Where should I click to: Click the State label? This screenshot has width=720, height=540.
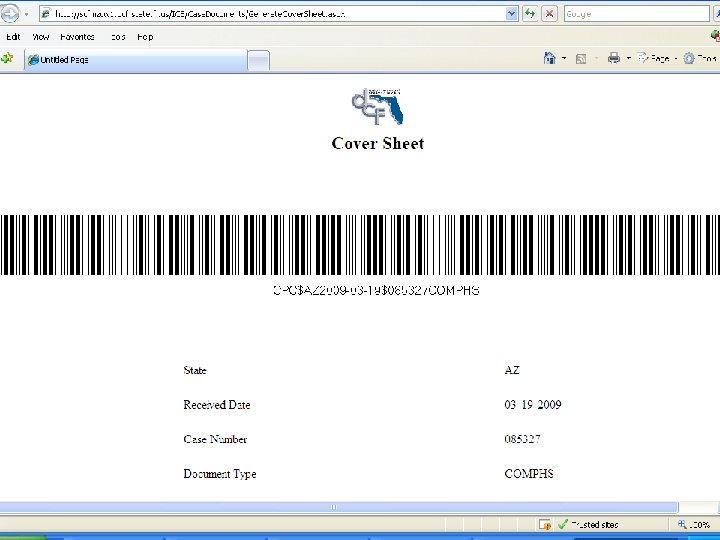coord(195,370)
